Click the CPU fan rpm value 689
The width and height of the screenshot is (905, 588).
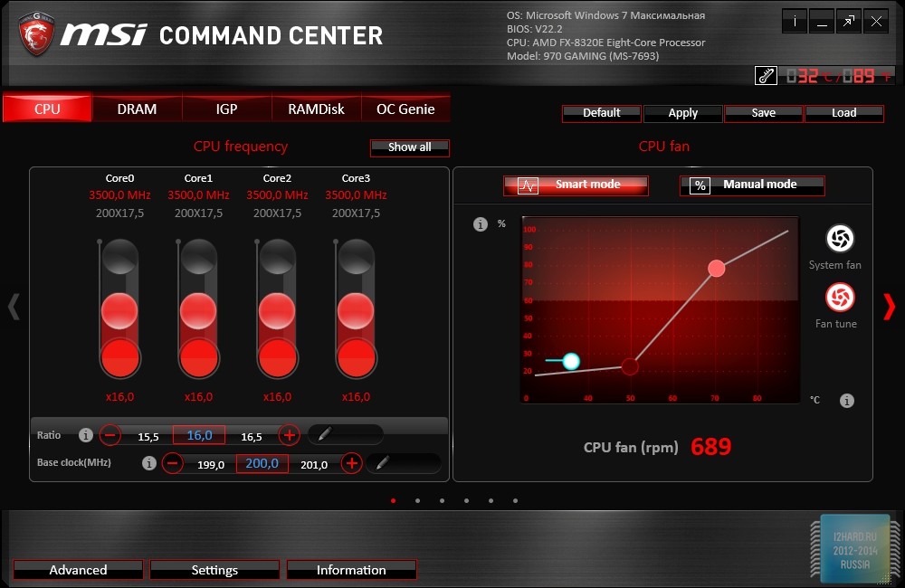710,447
